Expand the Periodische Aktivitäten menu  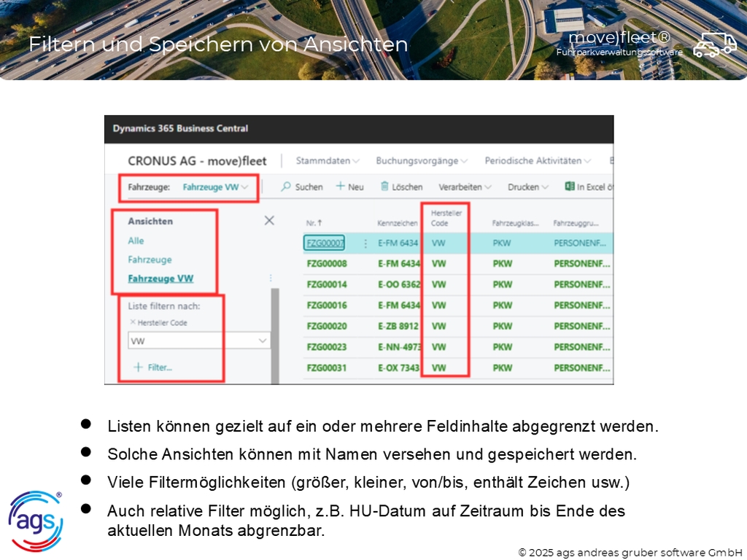coord(538,161)
